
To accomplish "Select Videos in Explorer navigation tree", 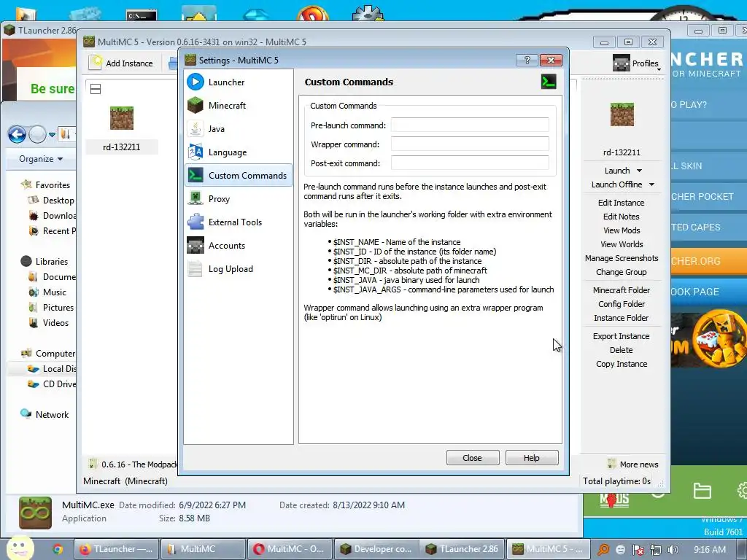I will pos(49,322).
